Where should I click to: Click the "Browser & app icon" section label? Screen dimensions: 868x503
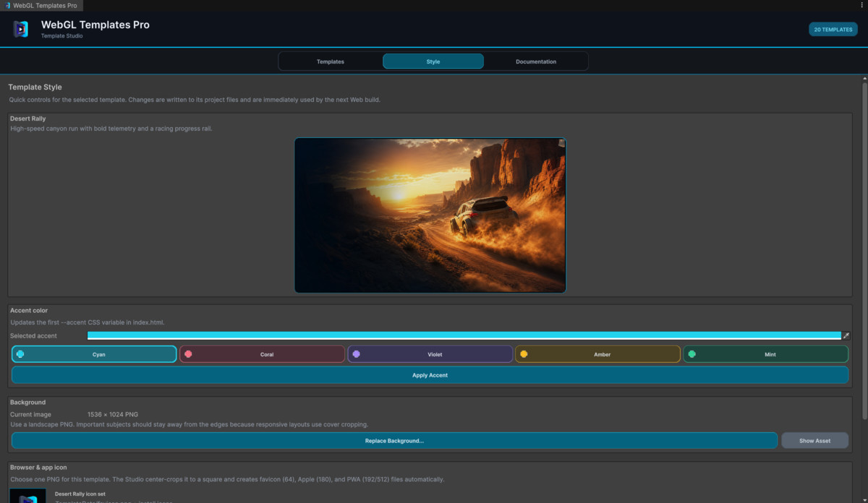pos(38,468)
